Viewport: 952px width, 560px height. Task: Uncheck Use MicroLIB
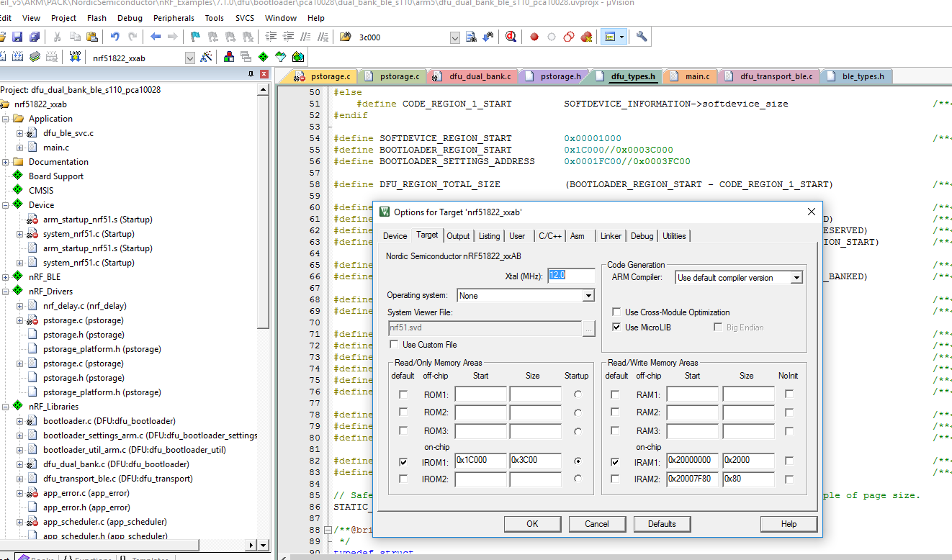point(616,328)
